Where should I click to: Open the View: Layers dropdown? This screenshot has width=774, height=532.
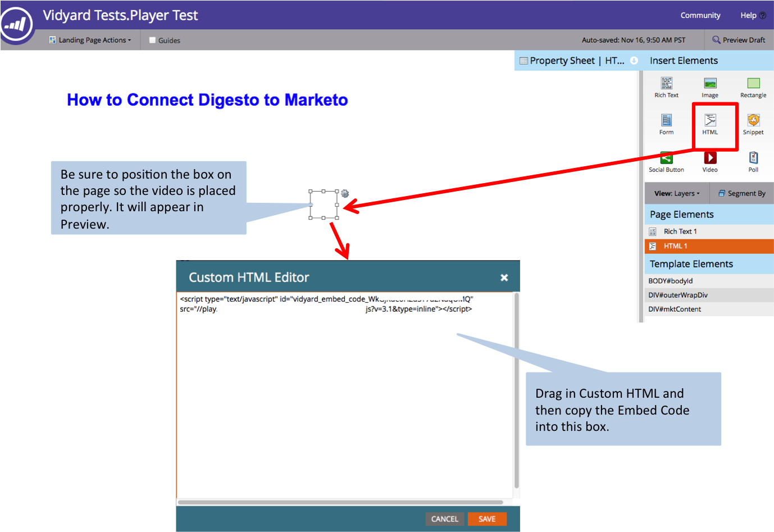click(x=677, y=193)
